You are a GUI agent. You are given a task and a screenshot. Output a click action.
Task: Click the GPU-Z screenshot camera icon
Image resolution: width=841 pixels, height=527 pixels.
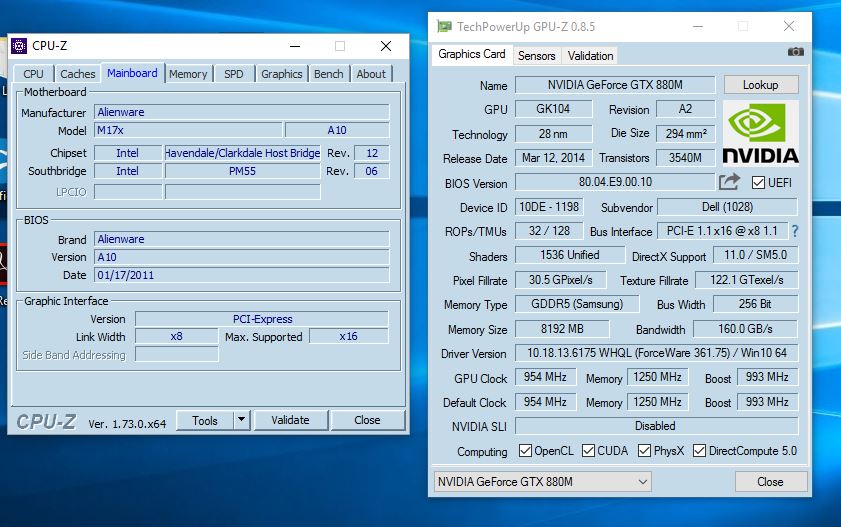tap(795, 51)
